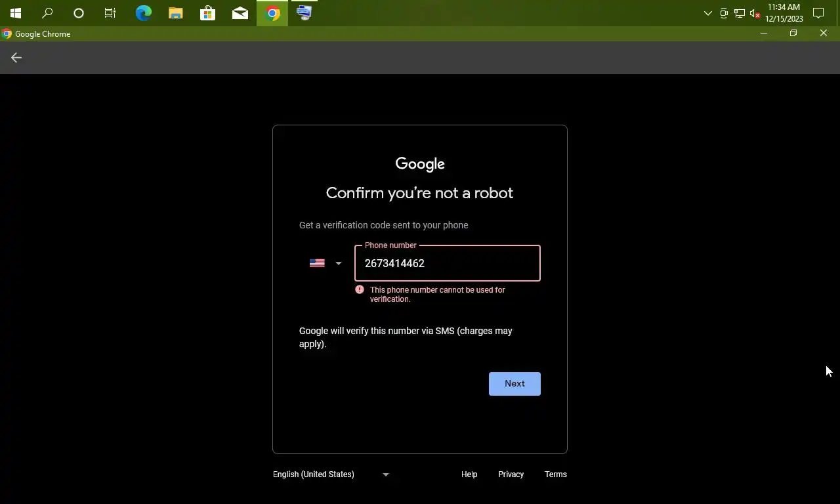Open the Help link
The height and width of the screenshot is (504, 840).
[x=469, y=474]
